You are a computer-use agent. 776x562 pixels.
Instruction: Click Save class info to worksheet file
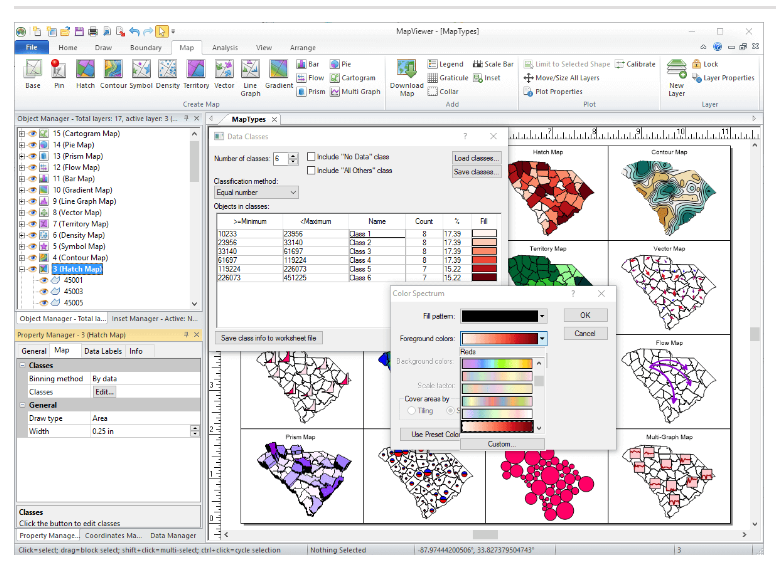(x=269, y=338)
